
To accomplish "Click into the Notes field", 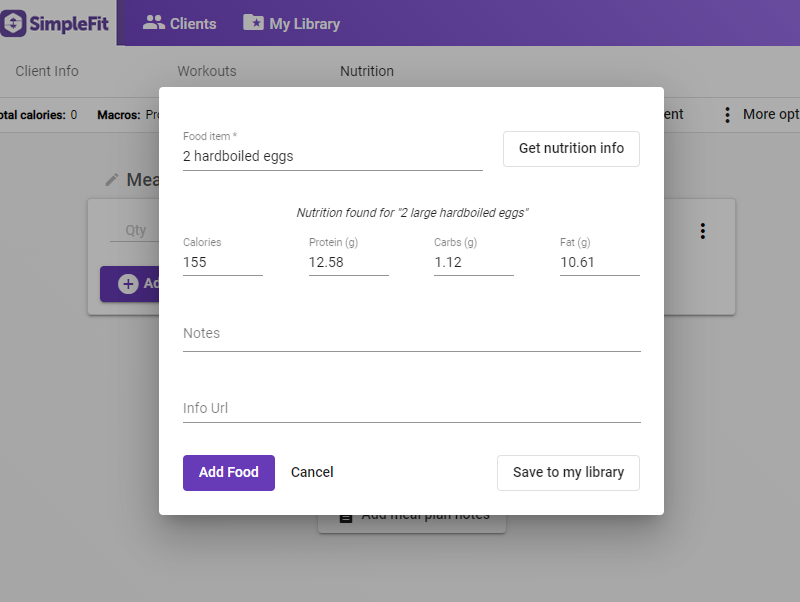I will tap(411, 334).
